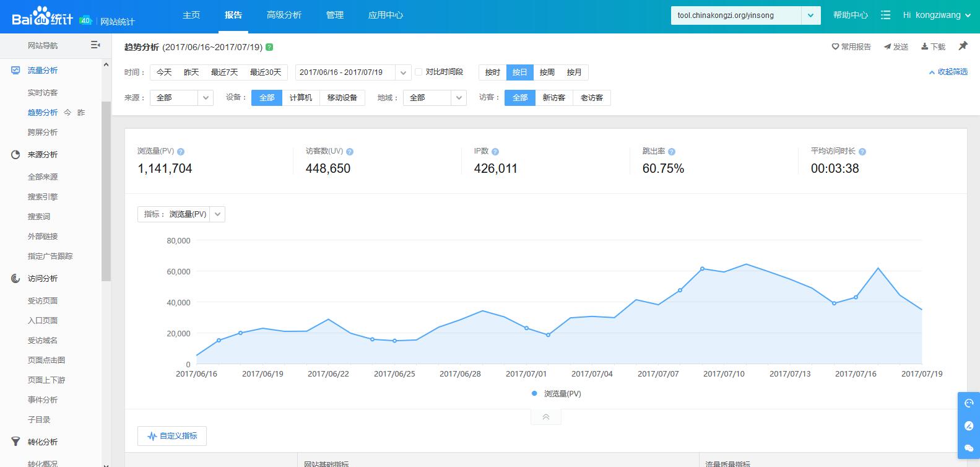The height and width of the screenshot is (467, 980).
Task: Switch to the 高级分析 top tab
Action: click(x=284, y=15)
